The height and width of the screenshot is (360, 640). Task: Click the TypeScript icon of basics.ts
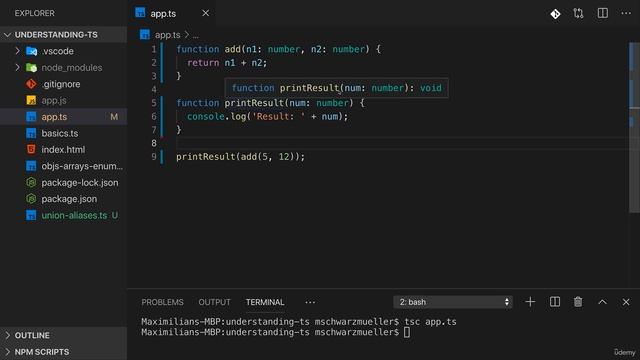pos(31,133)
